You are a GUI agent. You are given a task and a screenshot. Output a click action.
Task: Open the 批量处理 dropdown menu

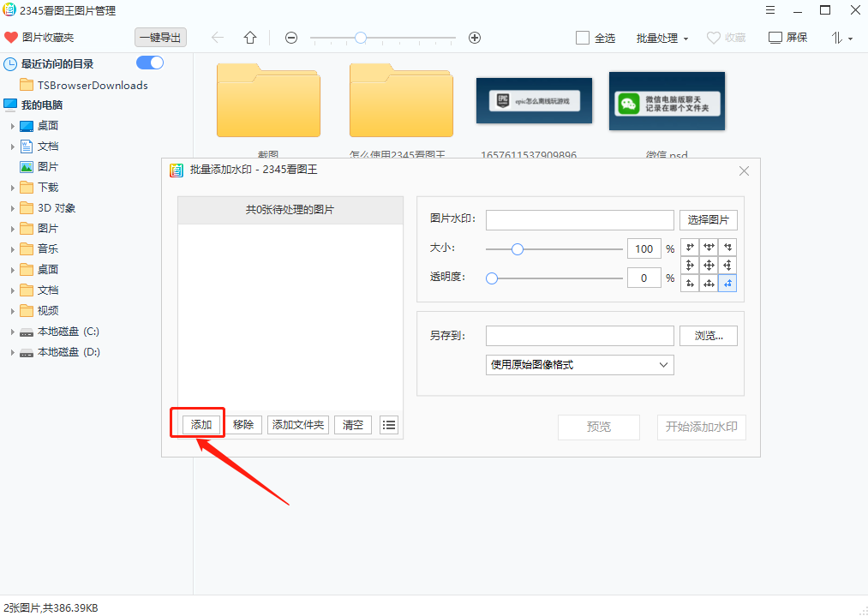pyautogui.click(x=662, y=38)
